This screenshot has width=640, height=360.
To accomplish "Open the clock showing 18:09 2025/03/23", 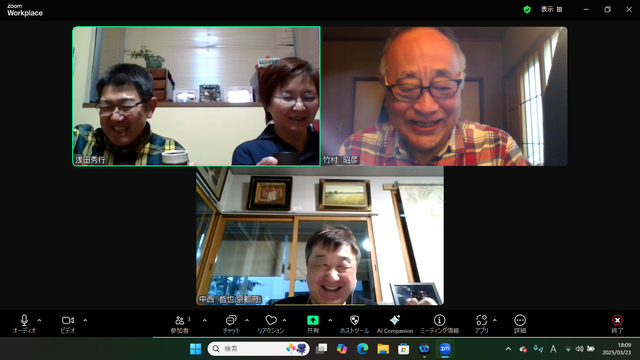I will pos(617,349).
